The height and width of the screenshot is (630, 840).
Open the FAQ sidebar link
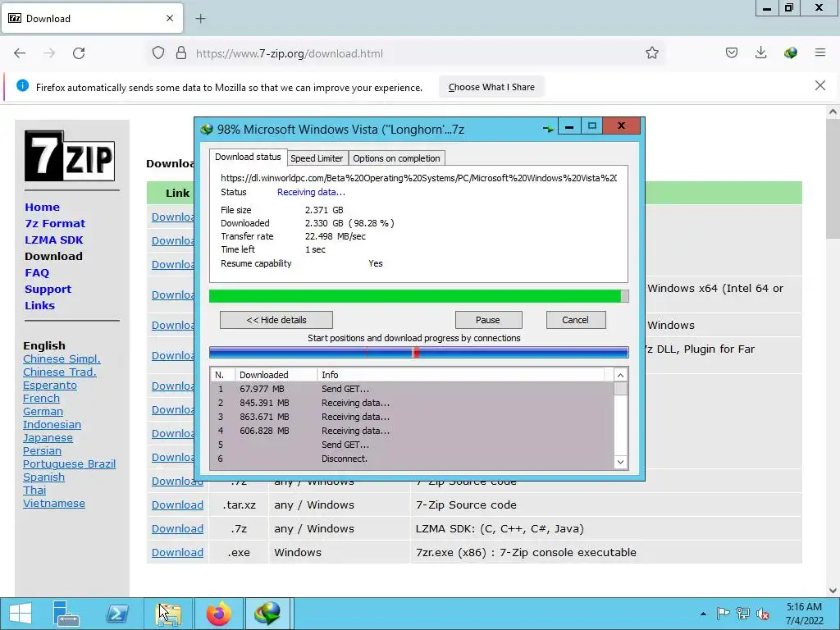tap(37, 272)
